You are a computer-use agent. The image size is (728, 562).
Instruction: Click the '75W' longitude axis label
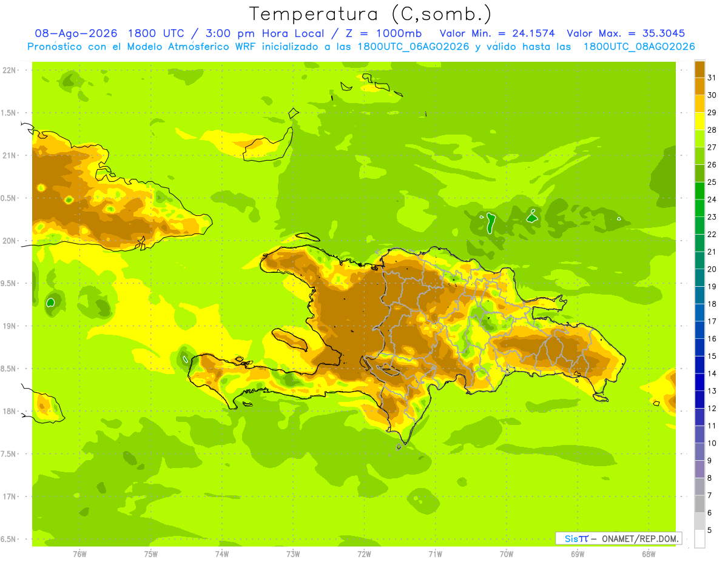151,554
